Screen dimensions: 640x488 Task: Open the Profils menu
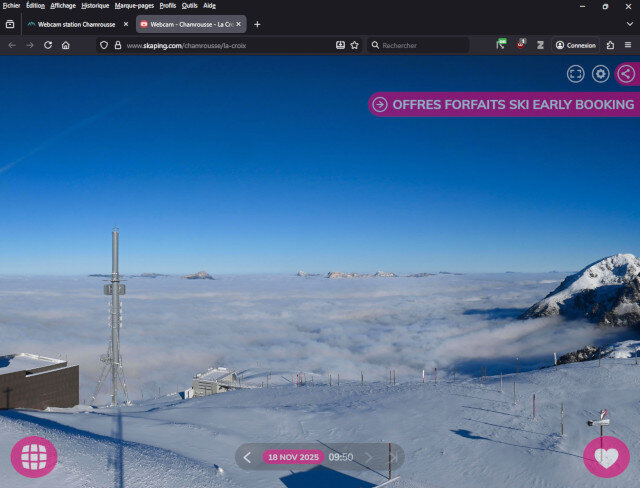click(168, 6)
